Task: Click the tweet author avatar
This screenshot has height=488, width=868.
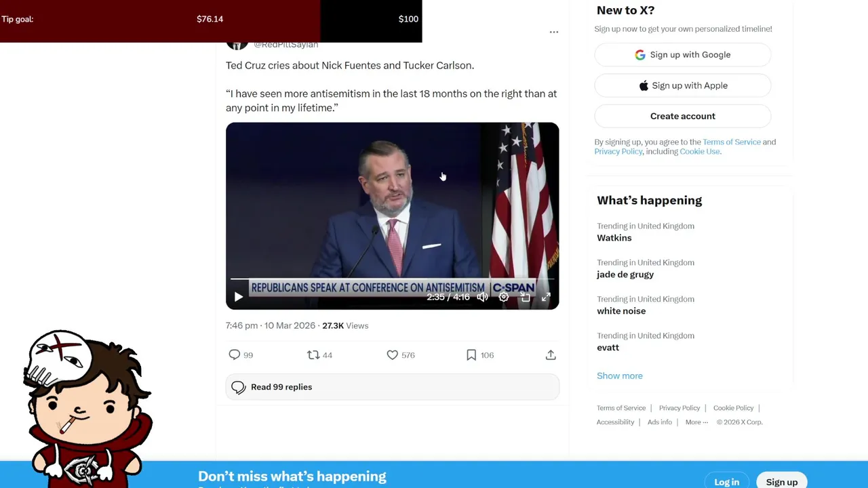Action: [237, 45]
